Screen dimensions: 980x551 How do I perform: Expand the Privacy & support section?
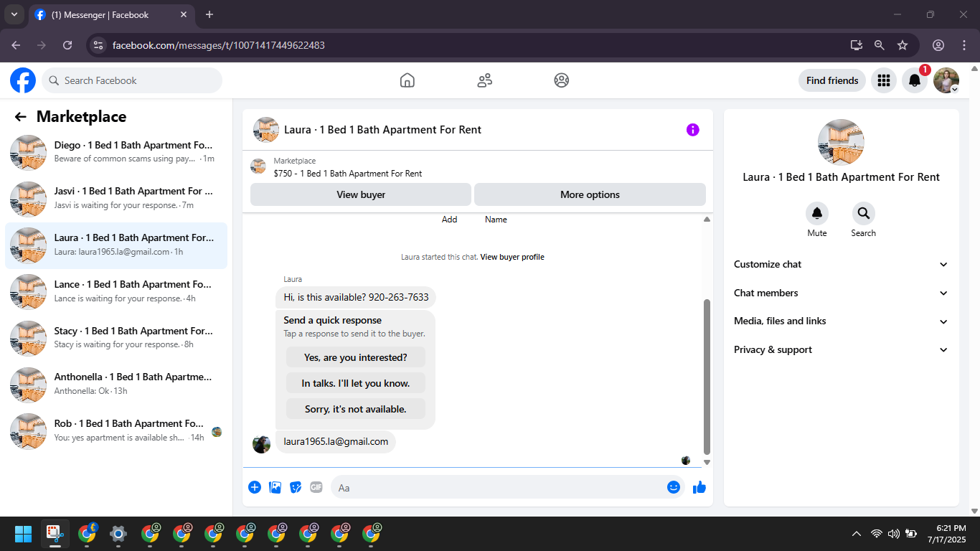pos(841,349)
